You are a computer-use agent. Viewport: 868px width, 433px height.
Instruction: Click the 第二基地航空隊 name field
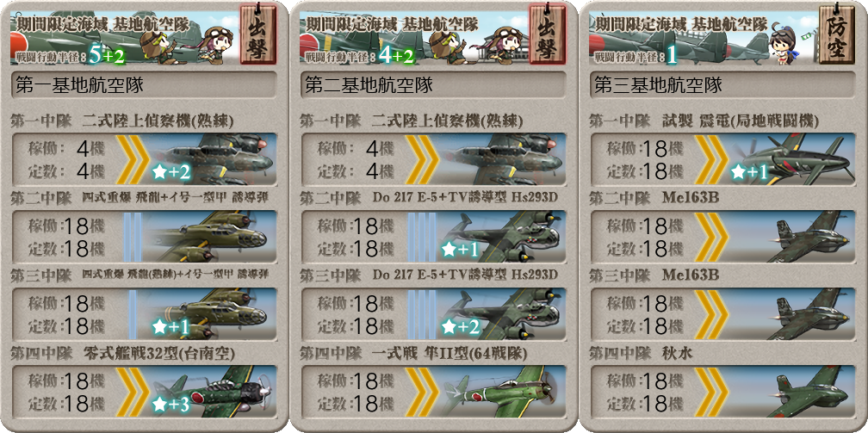pos(433,85)
